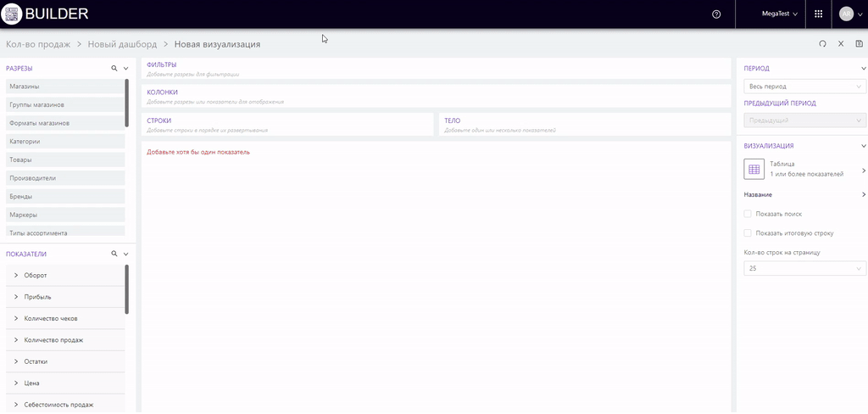Viewport: 868px width, 414px height.
Task: Toggle the Показать итоговую строку checkbox
Action: 748,232
